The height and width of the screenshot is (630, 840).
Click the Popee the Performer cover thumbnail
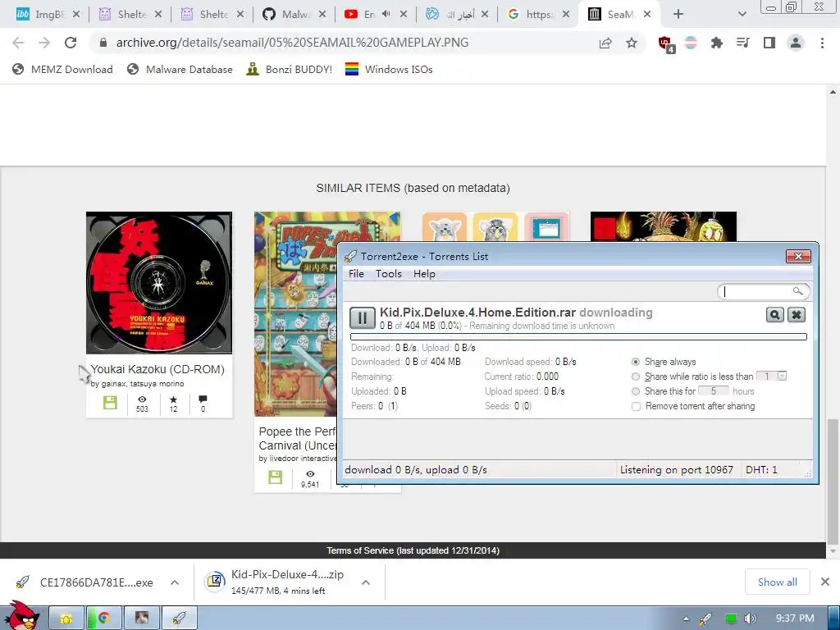point(295,314)
